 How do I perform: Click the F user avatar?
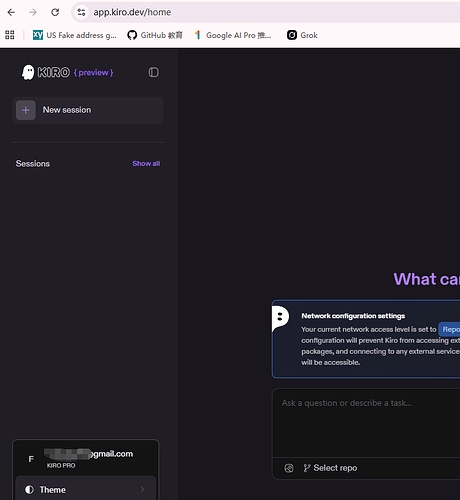[x=31, y=459]
